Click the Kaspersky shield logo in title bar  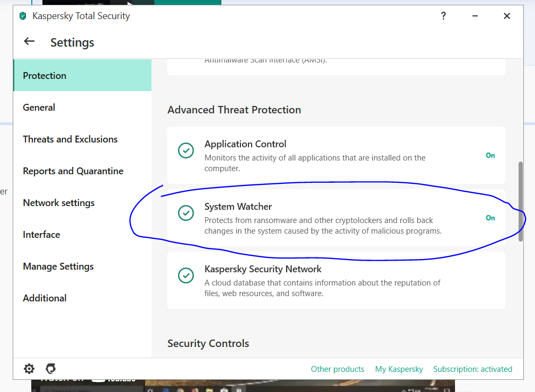(x=23, y=16)
